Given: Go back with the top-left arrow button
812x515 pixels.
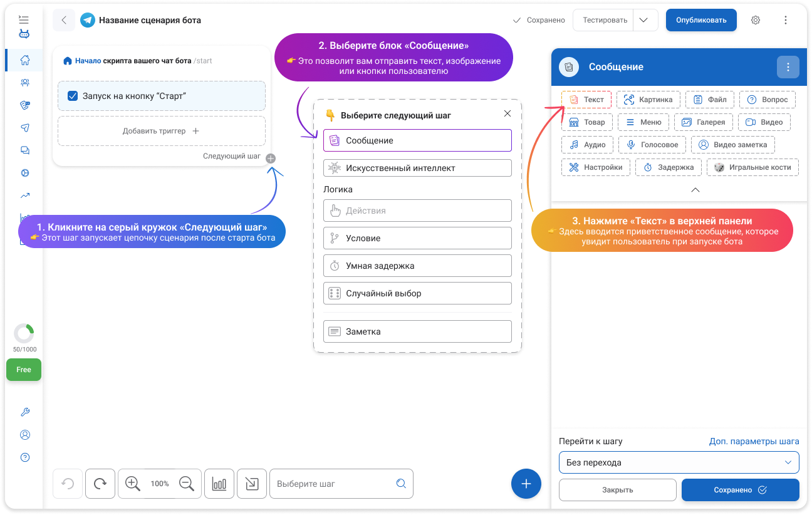Looking at the screenshot, I should 64,20.
